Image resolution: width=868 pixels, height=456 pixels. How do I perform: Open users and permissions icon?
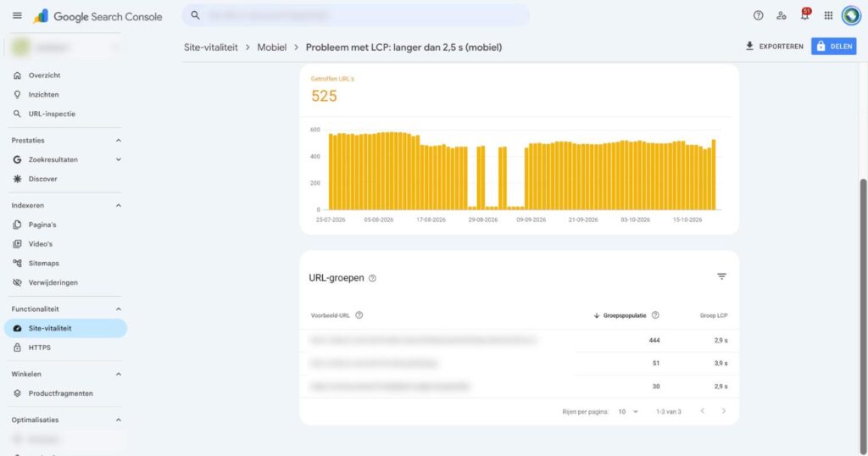click(x=781, y=15)
